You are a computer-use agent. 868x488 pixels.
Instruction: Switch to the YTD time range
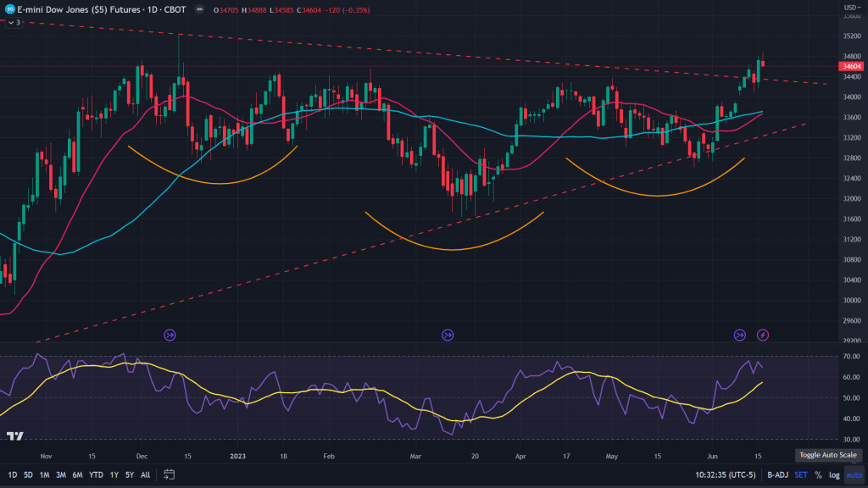tap(96, 475)
